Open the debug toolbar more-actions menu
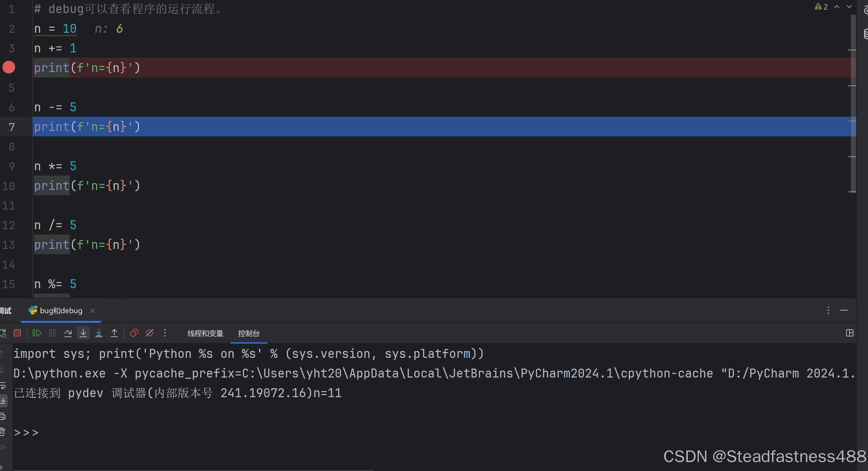Viewport: 868px width, 471px height. [165, 333]
